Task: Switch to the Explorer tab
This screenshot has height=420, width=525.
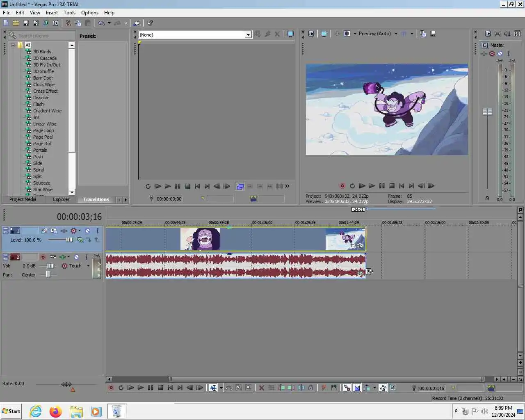Action: point(61,199)
